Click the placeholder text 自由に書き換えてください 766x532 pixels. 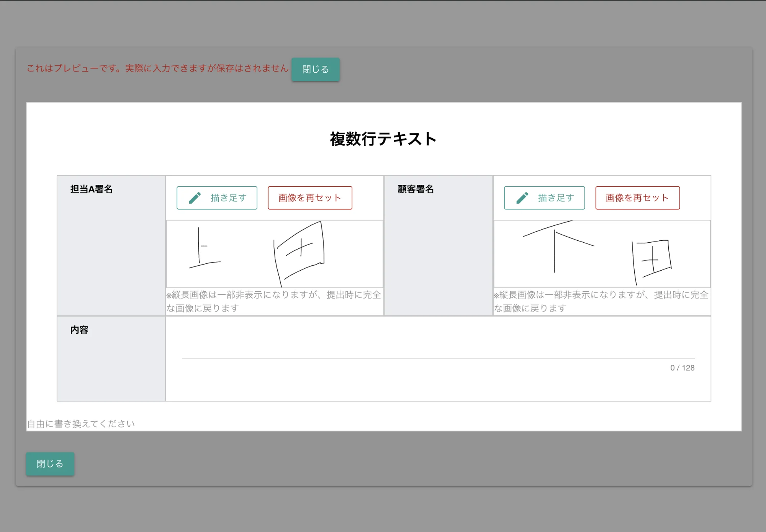[x=80, y=424]
